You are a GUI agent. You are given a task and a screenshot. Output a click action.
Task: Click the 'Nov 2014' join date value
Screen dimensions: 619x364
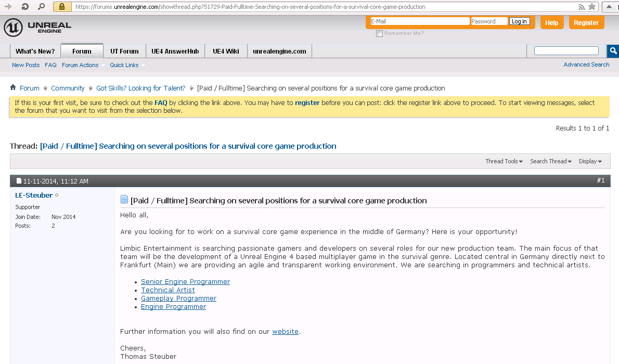pos(63,217)
